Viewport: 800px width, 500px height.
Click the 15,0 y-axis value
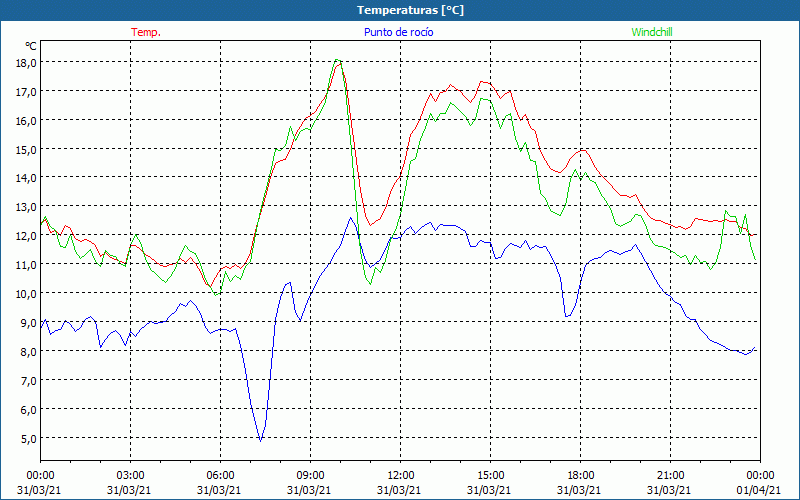[x=27, y=149]
